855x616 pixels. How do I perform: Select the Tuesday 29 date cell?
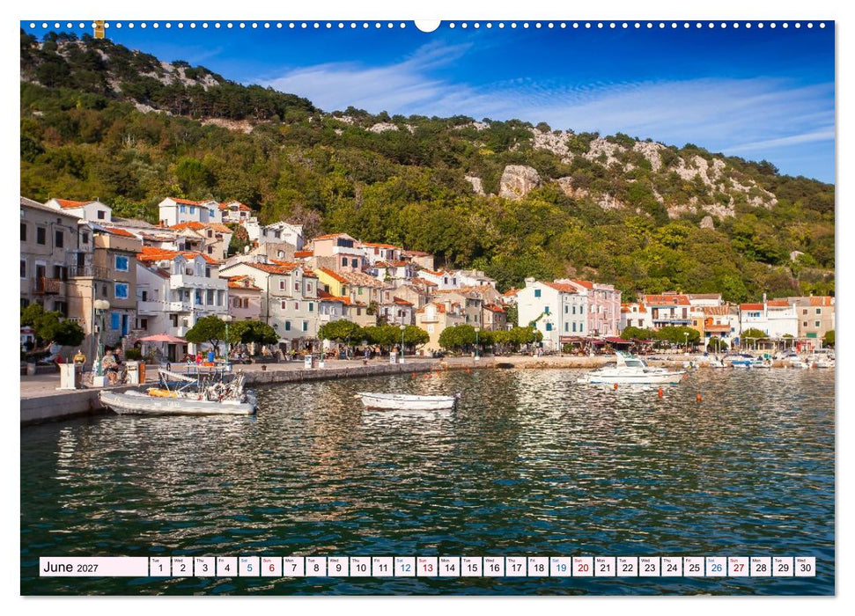click(784, 567)
